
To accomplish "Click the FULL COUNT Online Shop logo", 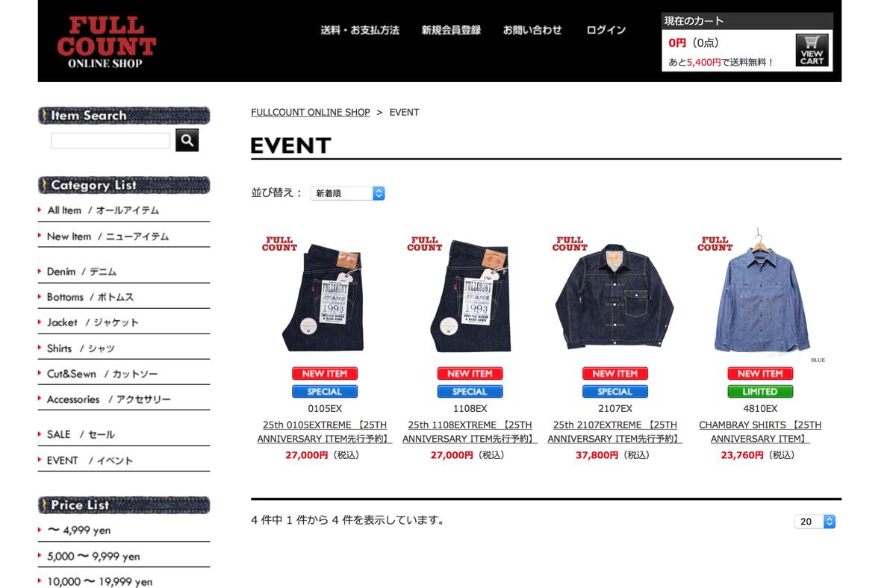I will (106, 43).
